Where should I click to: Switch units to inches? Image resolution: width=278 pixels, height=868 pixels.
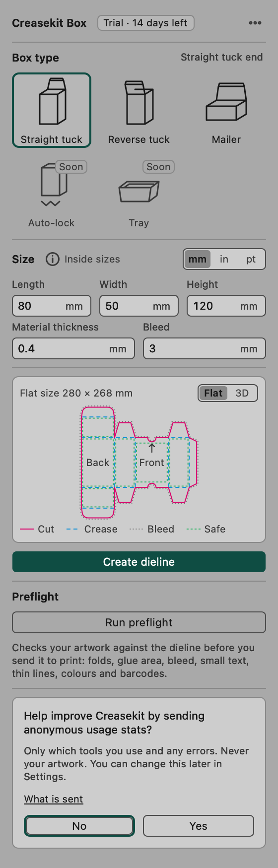[x=224, y=259]
